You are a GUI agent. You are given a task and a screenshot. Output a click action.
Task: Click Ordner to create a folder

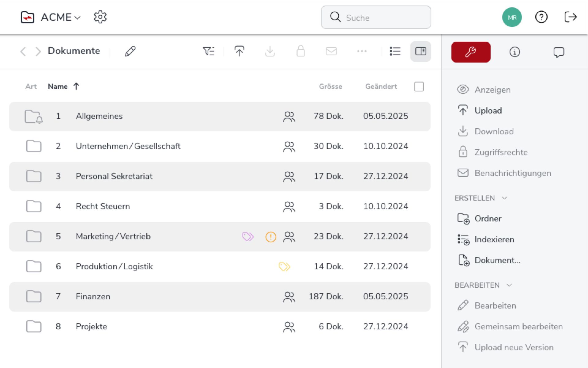coord(488,219)
